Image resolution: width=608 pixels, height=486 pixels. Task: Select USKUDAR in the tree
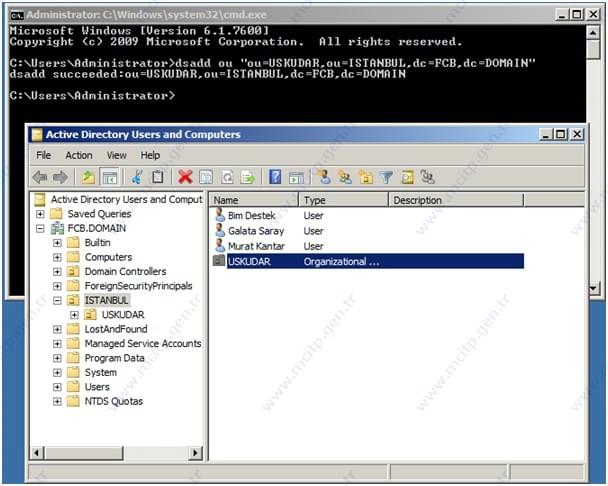(x=123, y=315)
